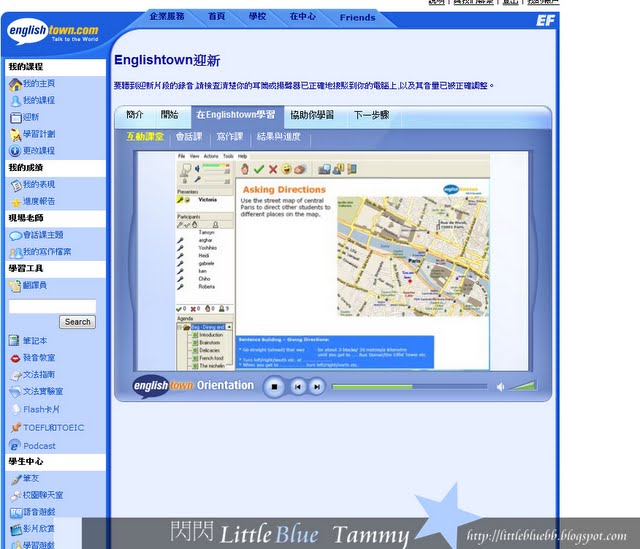Open the 會話課主題 link
The height and width of the screenshot is (549, 640).
[43, 235]
